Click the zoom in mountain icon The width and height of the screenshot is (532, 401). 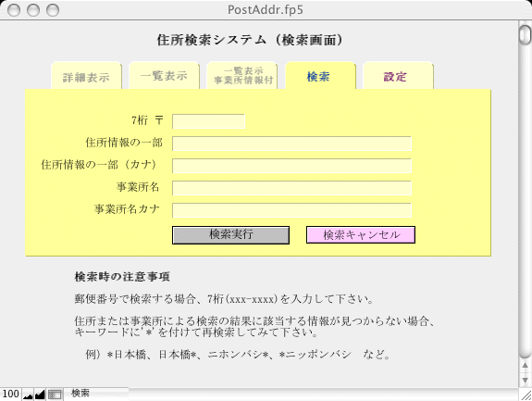40,395
